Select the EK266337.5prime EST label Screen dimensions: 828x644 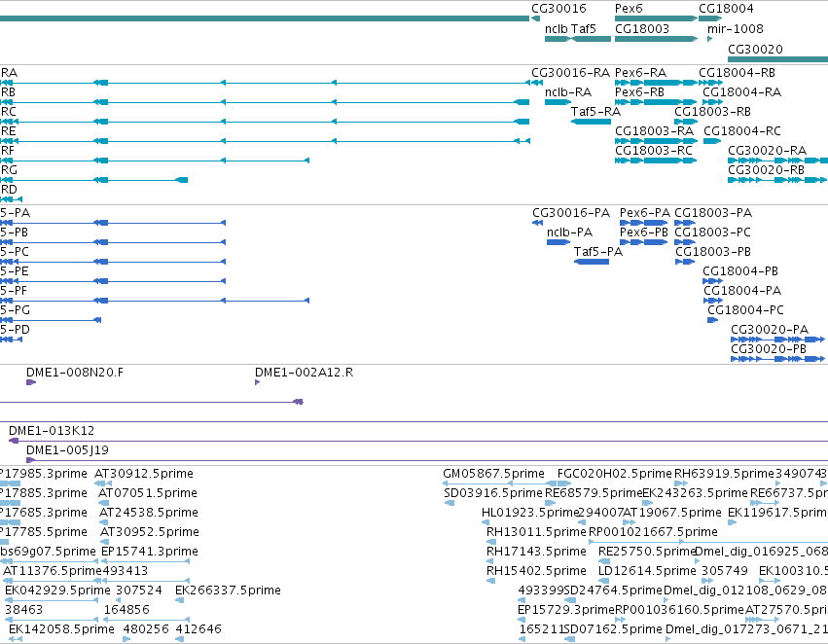pyautogui.click(x=228, y=590)
